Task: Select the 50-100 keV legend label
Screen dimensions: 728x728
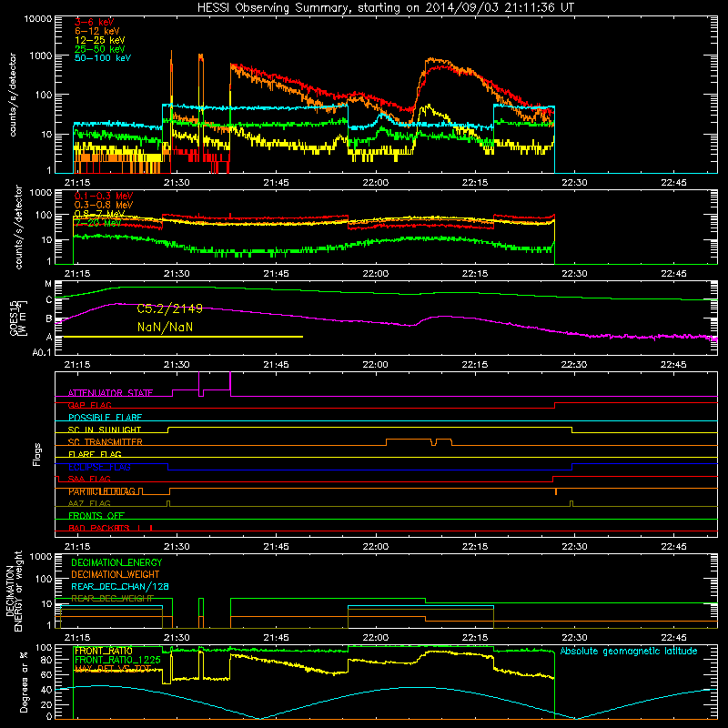Action: click(x=103, y=58)
